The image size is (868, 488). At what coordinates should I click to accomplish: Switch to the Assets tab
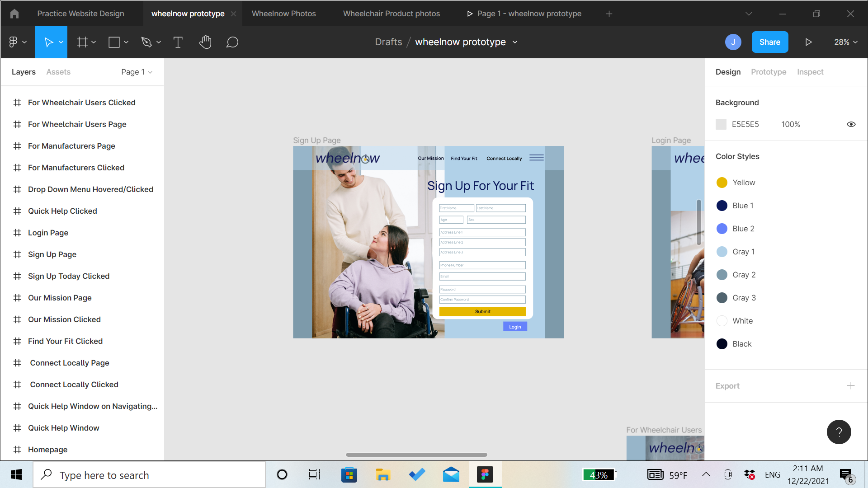click(58, 72)
